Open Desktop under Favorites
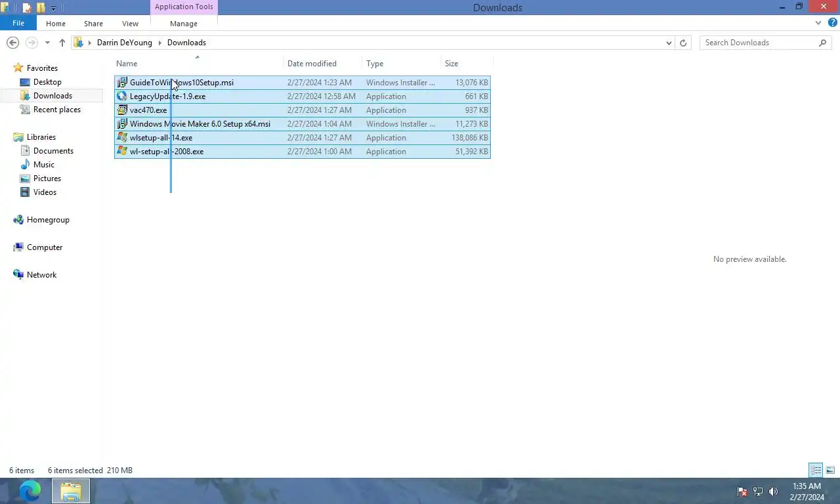840x504 pixels. tap(47, 82)
